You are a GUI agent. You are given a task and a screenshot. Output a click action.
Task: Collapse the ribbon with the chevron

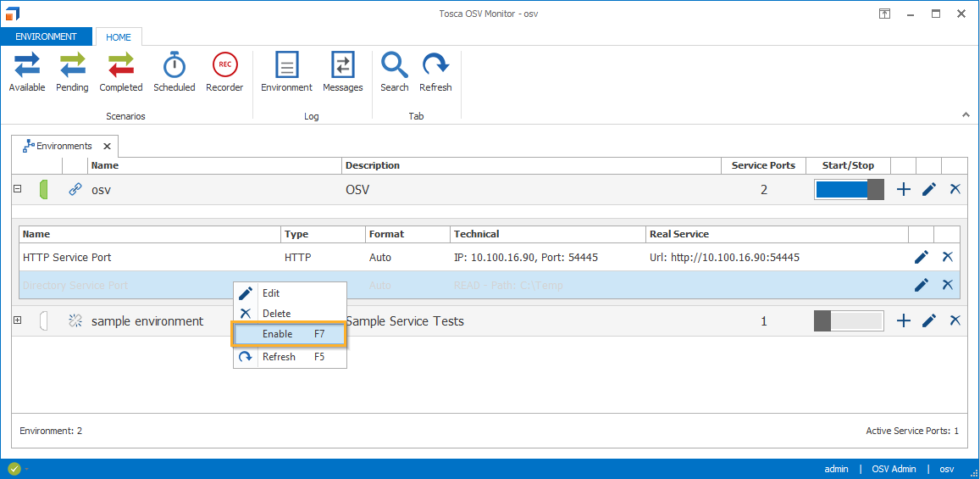pyautogui.click(x=966, y=114)
